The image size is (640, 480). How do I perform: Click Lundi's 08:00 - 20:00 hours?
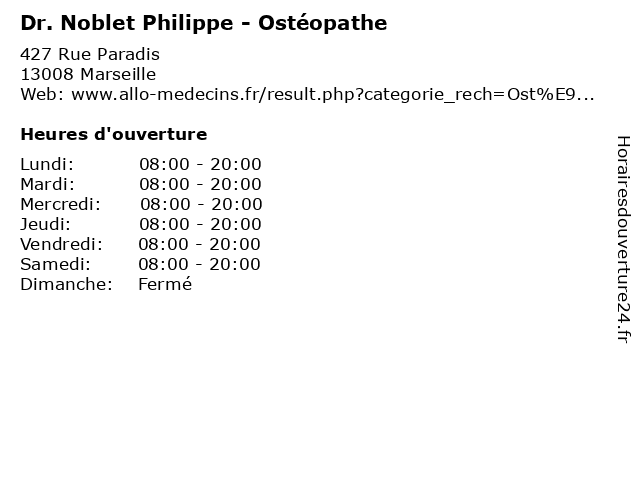pos(200,164)
